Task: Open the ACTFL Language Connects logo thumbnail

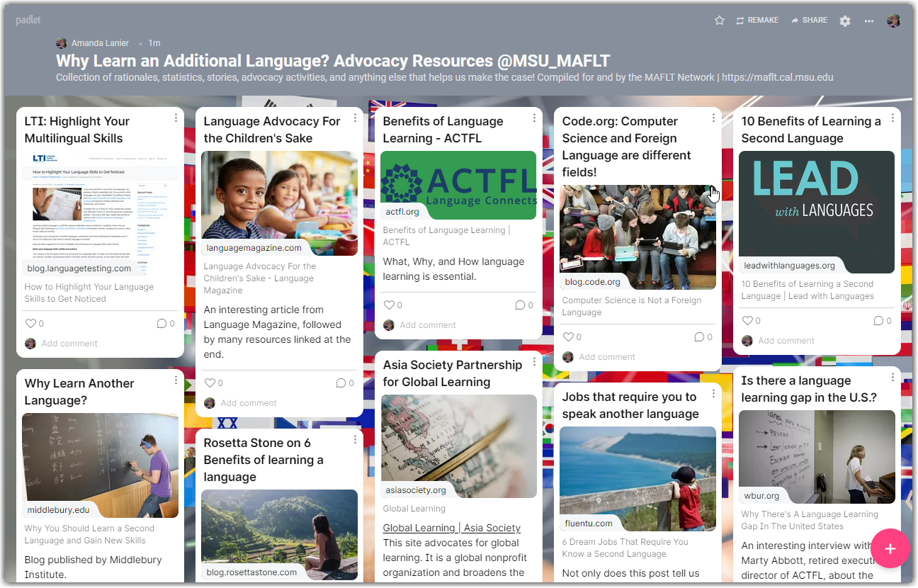Action: pyautogui.click(x=458, y=185)
